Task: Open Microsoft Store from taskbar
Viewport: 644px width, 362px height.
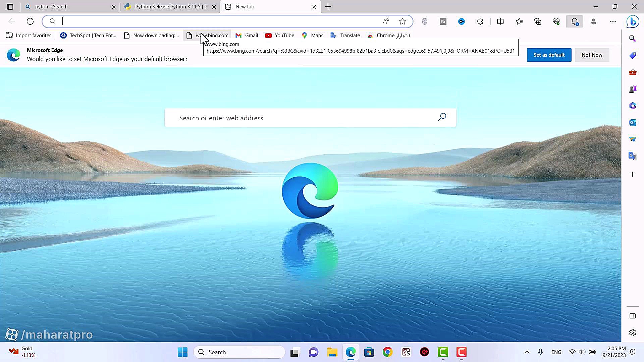Action: (x=369, y=352)
